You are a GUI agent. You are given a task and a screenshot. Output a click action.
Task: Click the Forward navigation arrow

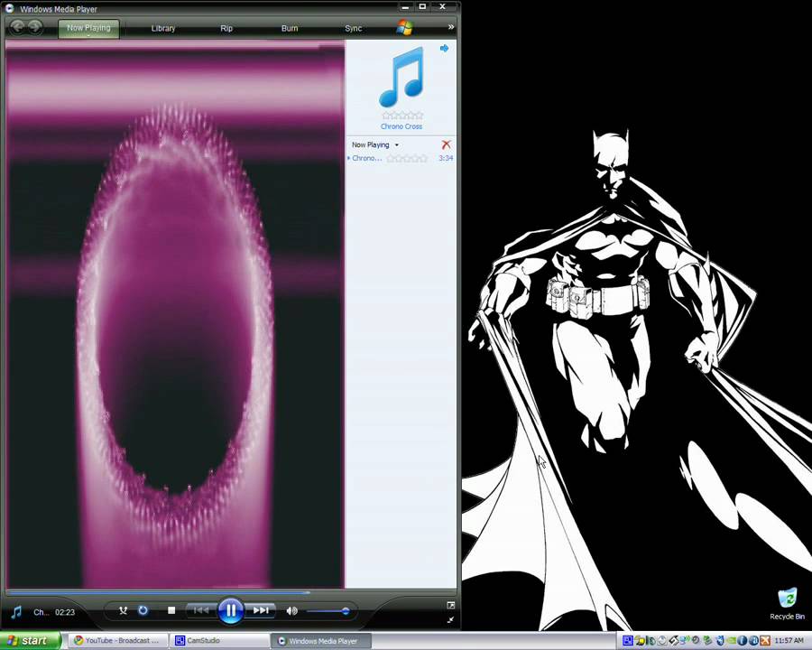click(x=34, y=27)
